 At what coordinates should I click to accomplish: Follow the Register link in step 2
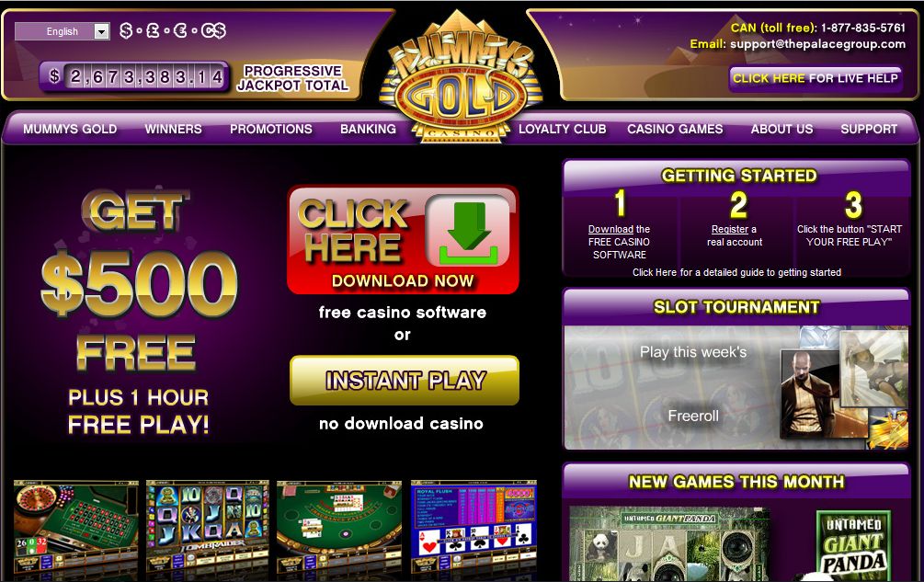coord(729,229)
